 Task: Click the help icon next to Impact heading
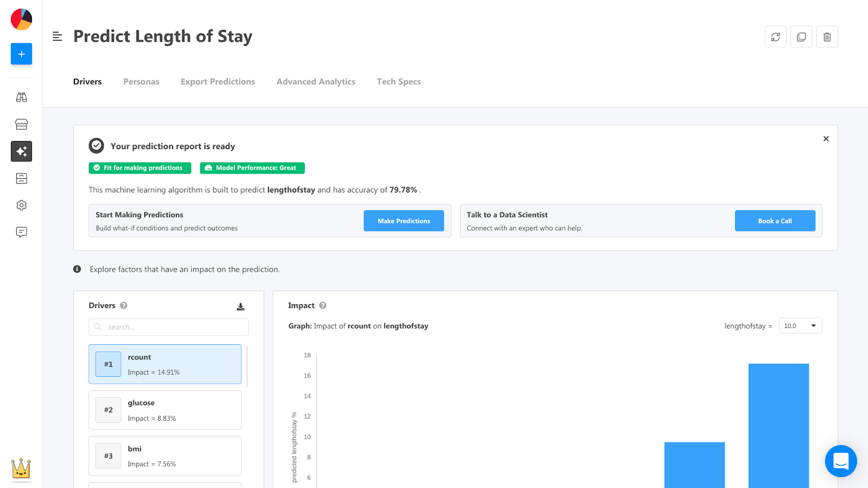(x=323, y=305)
